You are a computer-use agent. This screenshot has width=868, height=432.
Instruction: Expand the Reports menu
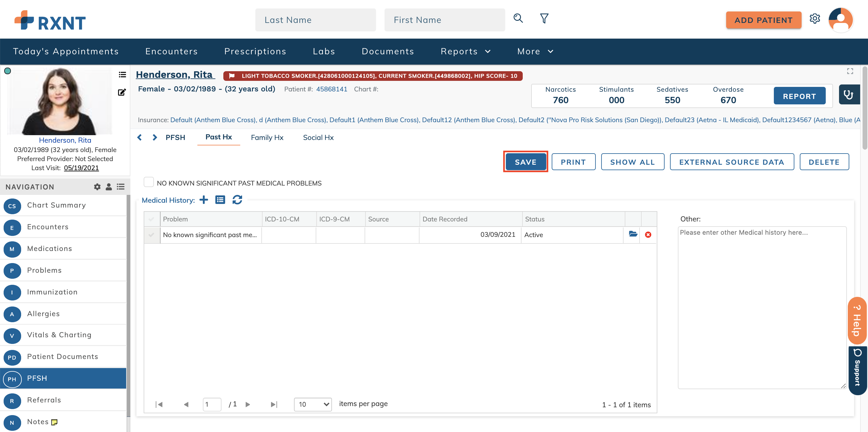click(465, 51)
